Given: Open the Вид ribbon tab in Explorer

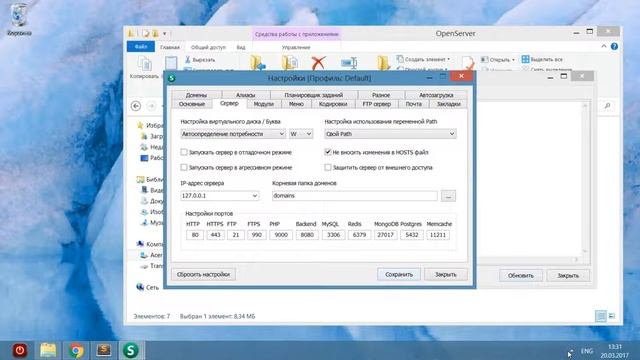Looking at the screenshot, I should [x=241, y=47].
